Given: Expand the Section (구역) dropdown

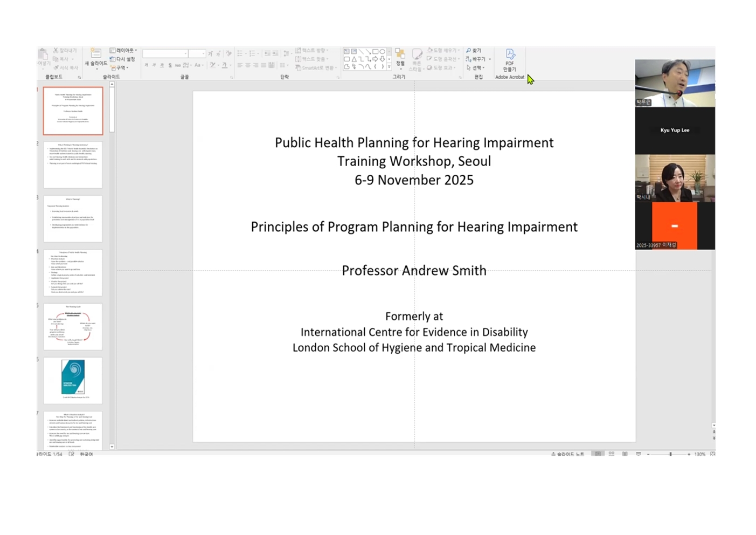Looking at the screenshot, I should [120, 68].
